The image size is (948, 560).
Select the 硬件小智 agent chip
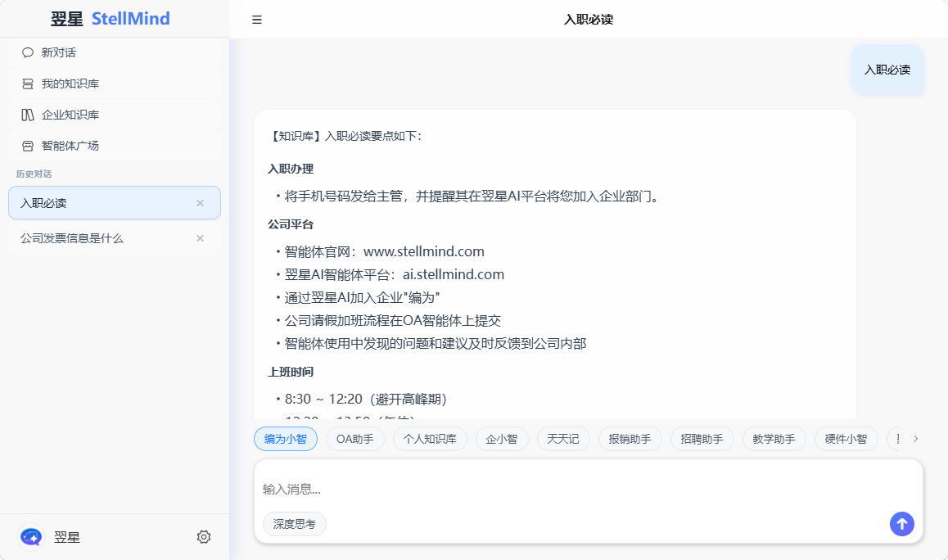click(846, 439)
